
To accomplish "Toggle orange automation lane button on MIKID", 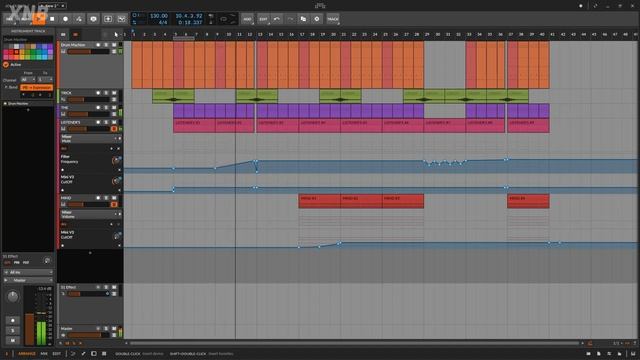I will tap(114, 204).
